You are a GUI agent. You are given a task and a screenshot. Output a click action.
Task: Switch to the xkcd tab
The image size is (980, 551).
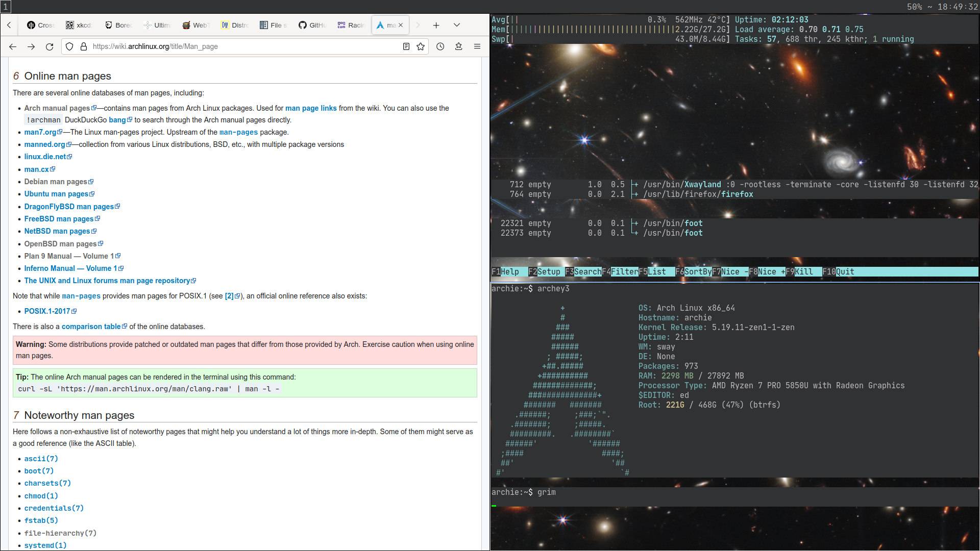79,25
